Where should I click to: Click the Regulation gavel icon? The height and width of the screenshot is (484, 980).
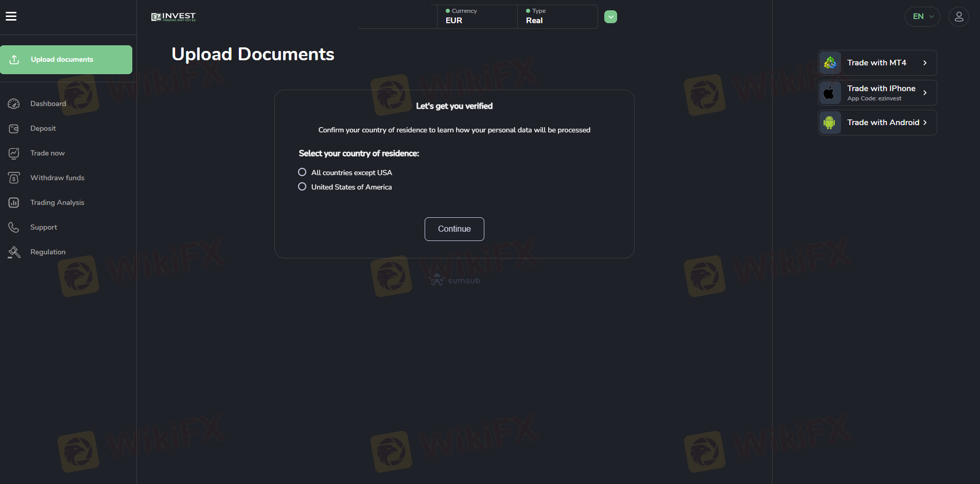(x=14, y=252)
